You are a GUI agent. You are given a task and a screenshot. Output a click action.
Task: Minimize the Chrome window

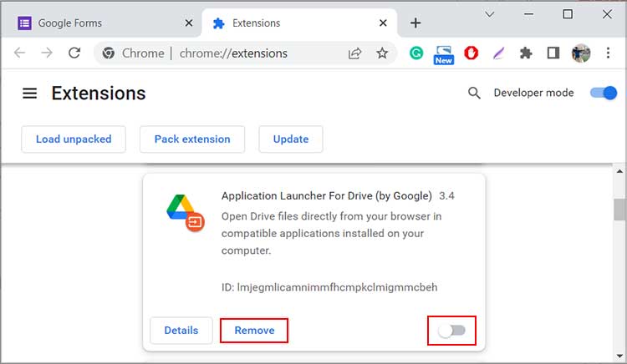[528, 14]
